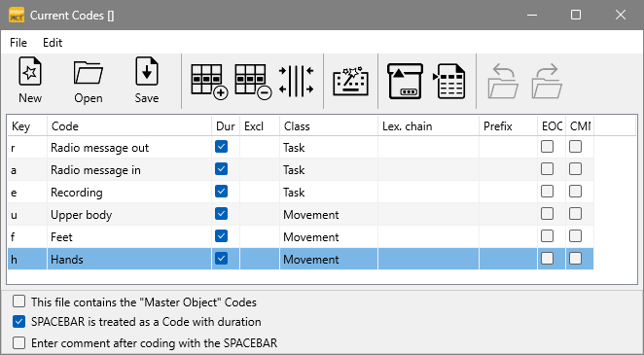
Task: Enable EOC for Radio message out
Action: [547, 147]
